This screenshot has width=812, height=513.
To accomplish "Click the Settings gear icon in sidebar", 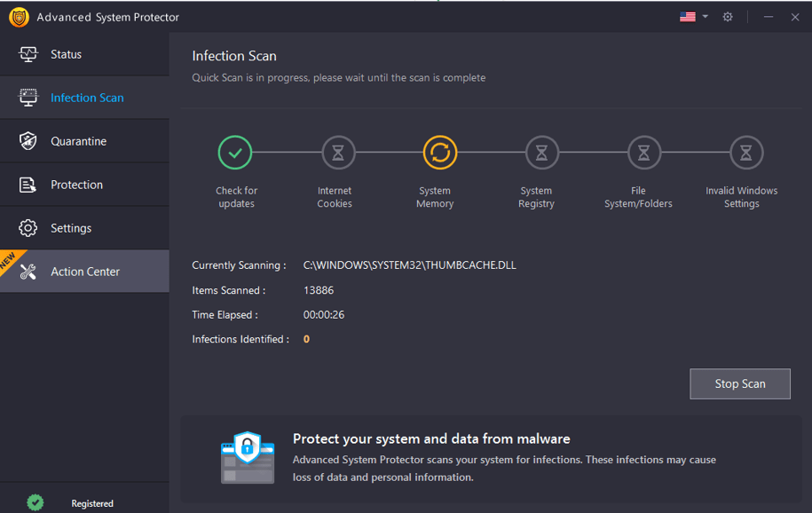I will click(28, 228).
